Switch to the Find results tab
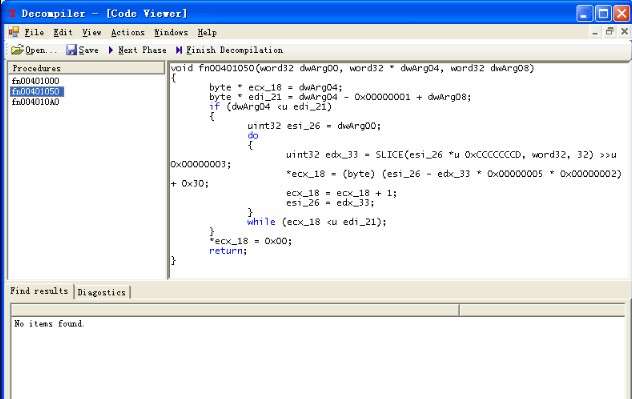This screenshot has width=632, height=399. pos(39,291)
